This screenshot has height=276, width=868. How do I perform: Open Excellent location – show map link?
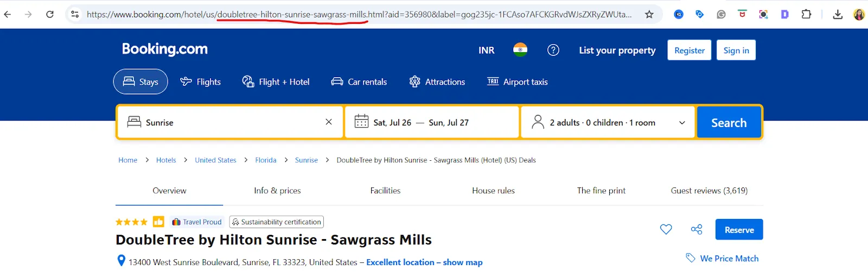point(424,262)
